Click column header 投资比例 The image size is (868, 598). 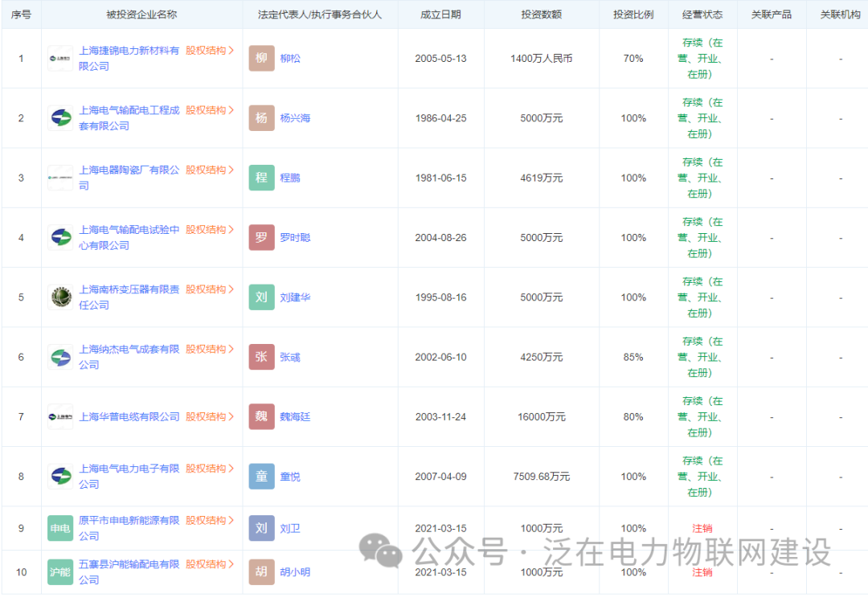tap(633, 14)
